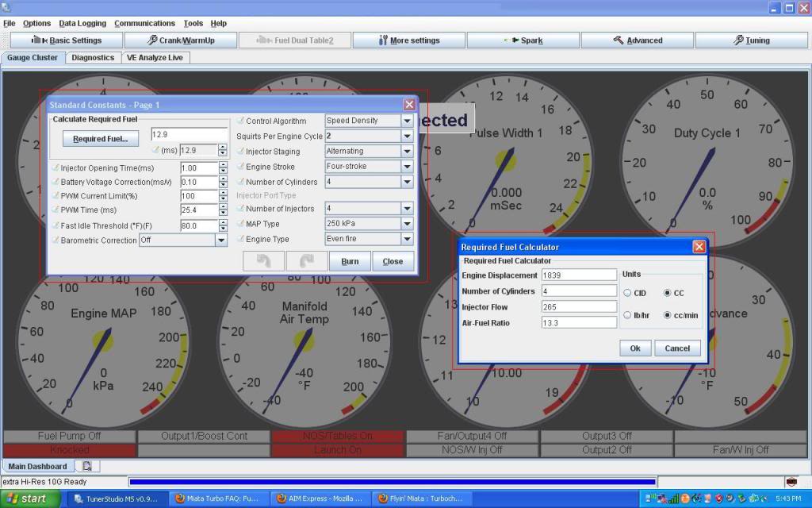812x508 pixels.
Task: Select the lb/hr units radio button
Action: point(626,314)
